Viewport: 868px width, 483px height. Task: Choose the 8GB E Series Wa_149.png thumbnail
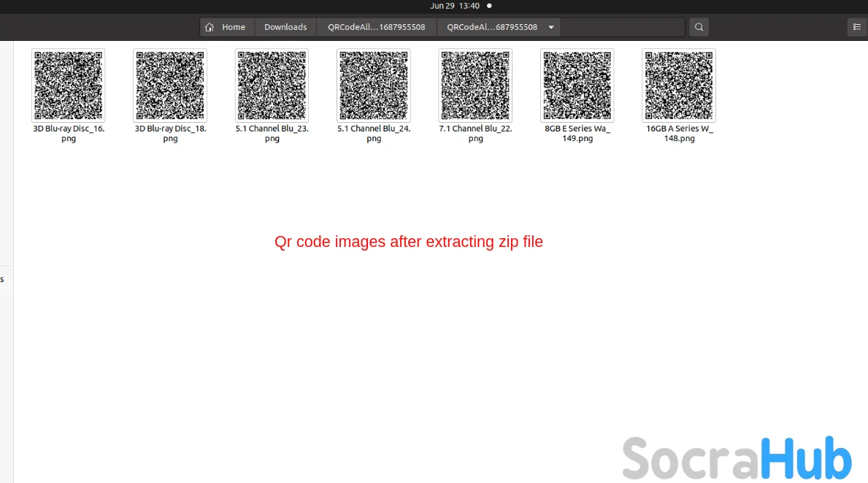click(x=577, y=85)
